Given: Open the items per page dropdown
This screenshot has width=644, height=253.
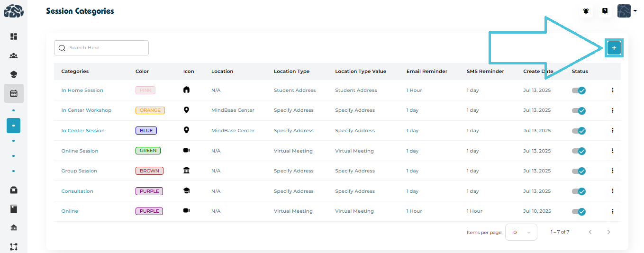Looking at the screenshot, I should pyautogui.click(x=521, y=232).
